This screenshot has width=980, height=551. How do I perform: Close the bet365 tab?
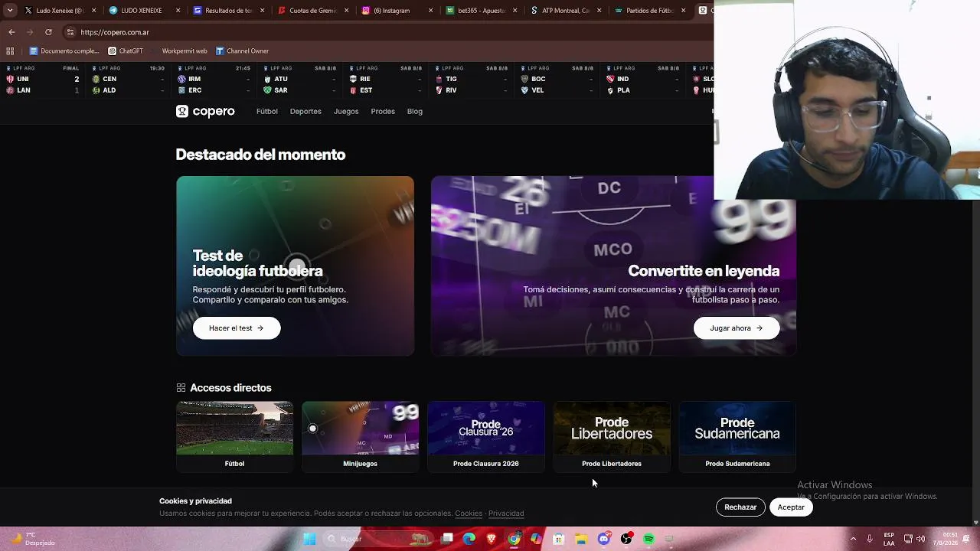tap(514, 11)
